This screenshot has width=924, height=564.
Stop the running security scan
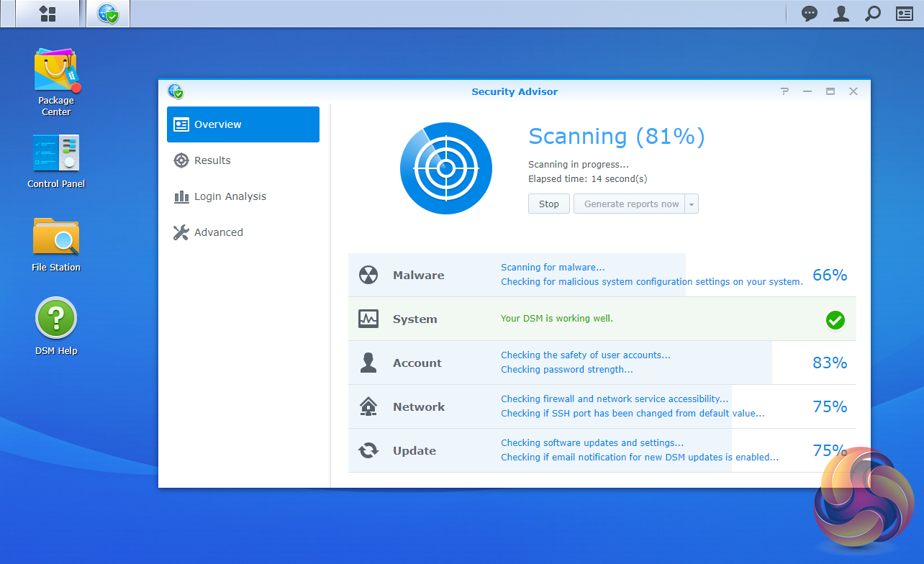(549, 204)
